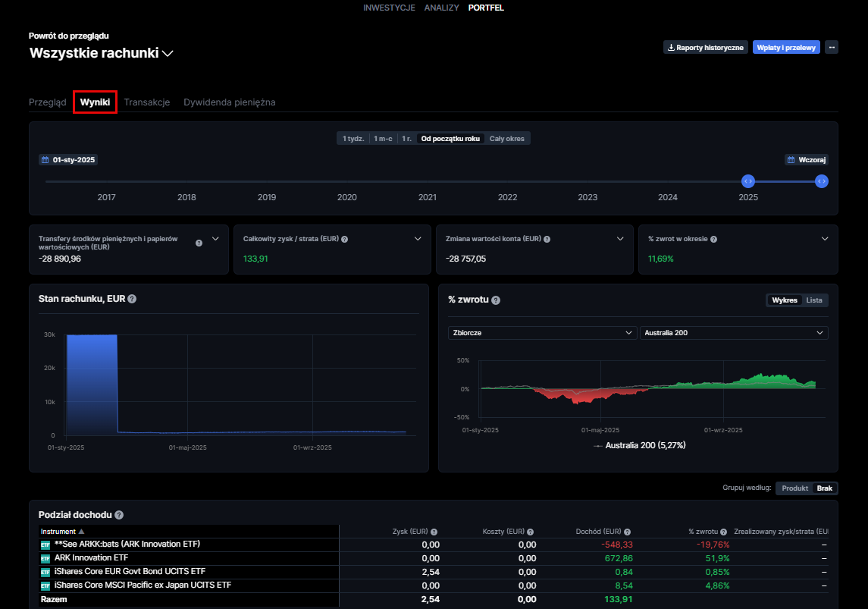The width and height of the screenshot is (868, 609).
Task: Open the three-dots more options menu
Action: coord(832,47)
